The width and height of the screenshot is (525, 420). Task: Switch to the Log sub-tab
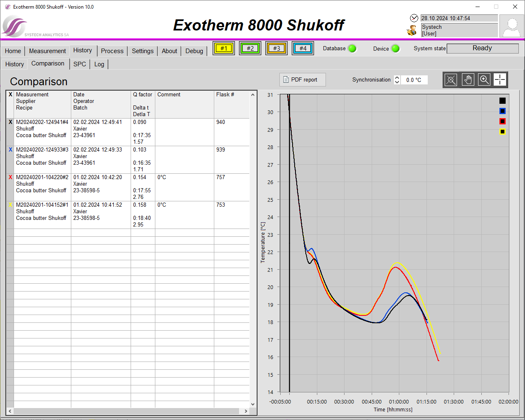[99, 64]
